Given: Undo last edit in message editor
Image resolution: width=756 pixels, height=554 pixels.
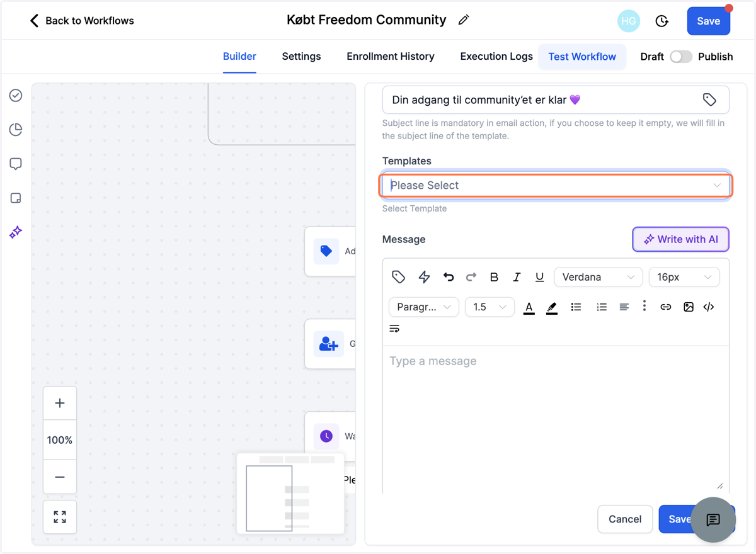Looking at the screenshot, I should coord(449,277).
